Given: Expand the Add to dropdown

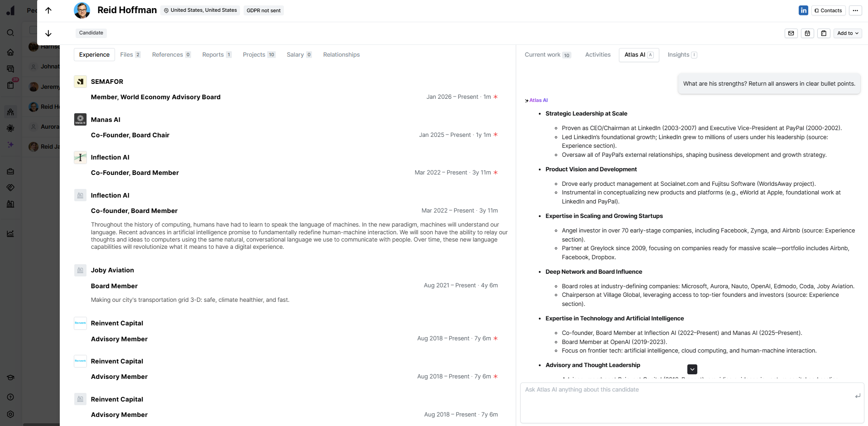Looking at the screenshot, I should point(848,33).
